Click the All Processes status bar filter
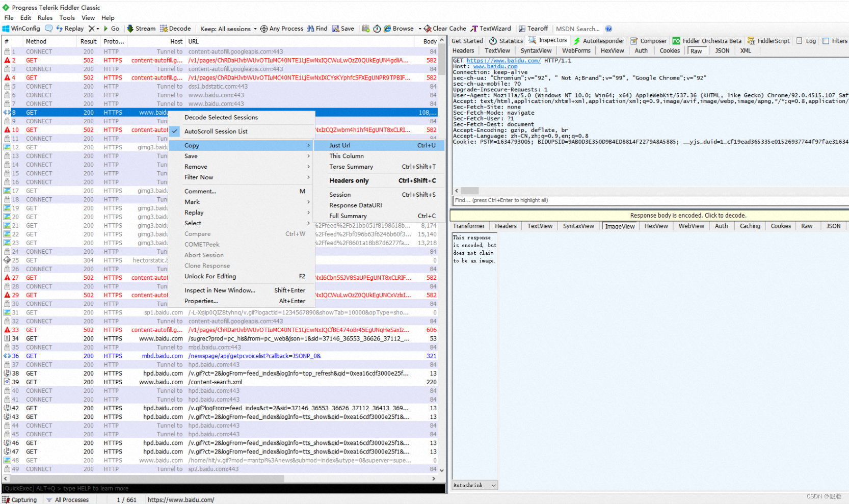This screenshot has height=504, width=849. [68, 500]
